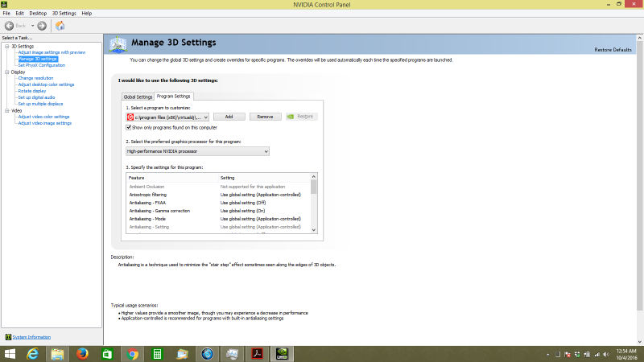Select the Program Settings tab
Viewport: 644px width, 362px height.
point(173,96)
